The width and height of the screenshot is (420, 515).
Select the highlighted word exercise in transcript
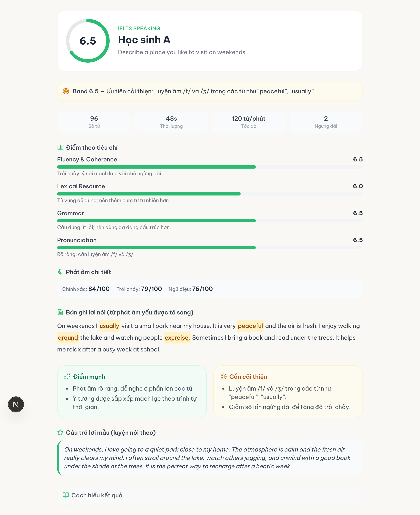pos(177,338)
